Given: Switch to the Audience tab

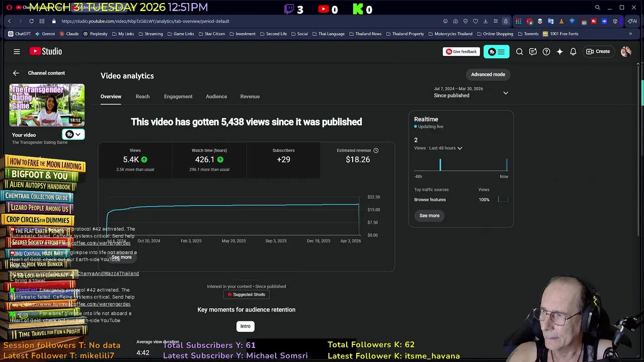Looking at the screenshot, I should pyautogui.click(x=216, y=97).
